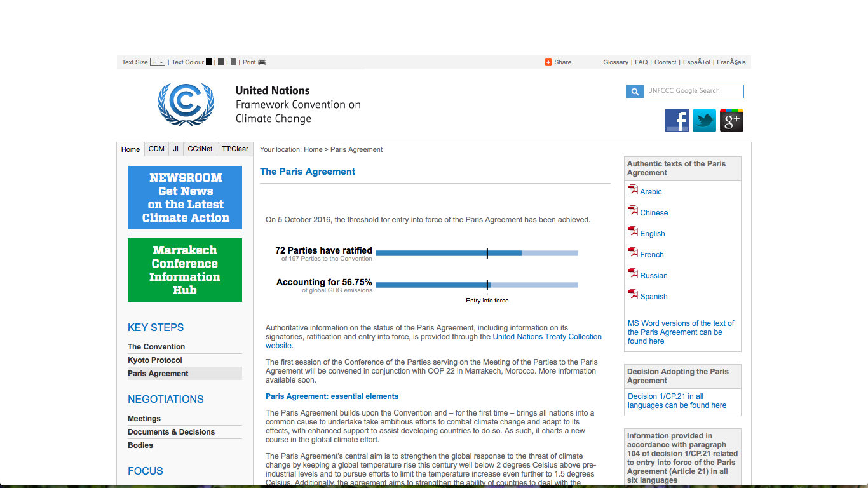Open the Facebook icon
This screenshot has height=488, width=868.
coord(677,120)
